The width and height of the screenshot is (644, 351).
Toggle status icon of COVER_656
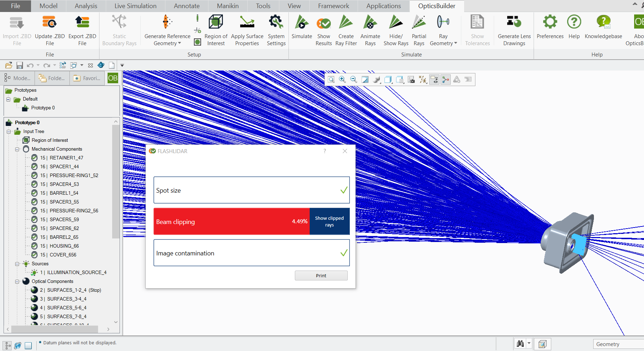34,255
